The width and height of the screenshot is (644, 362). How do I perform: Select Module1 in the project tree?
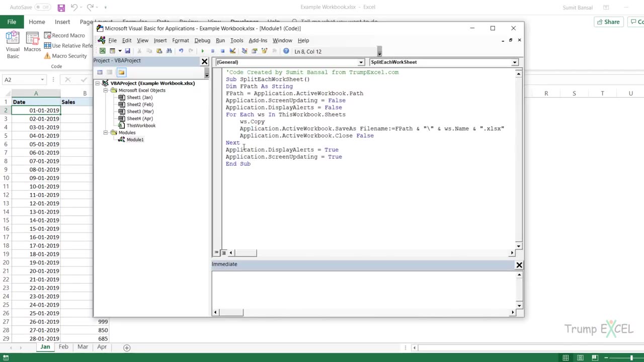[x=135, y=140]
